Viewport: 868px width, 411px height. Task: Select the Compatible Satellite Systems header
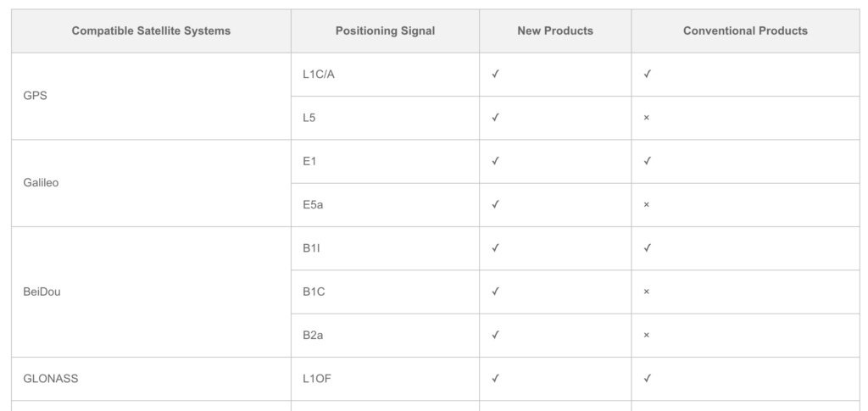point(151,31)
